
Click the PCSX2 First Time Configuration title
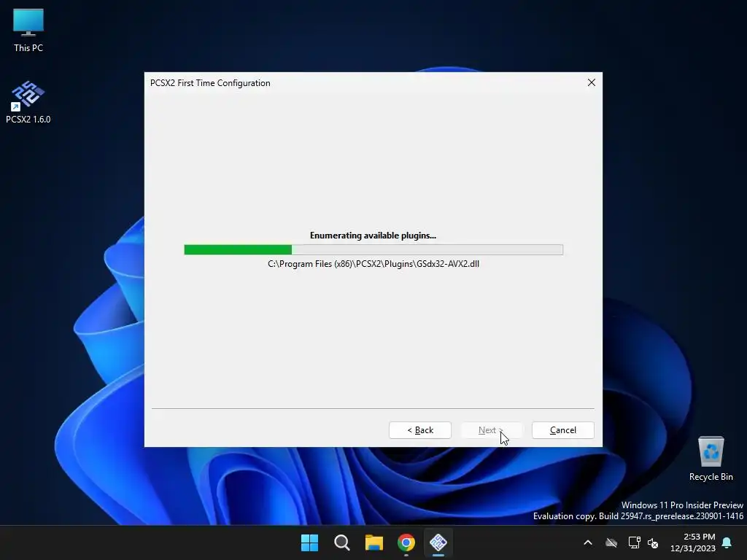[x=210, y=83]
